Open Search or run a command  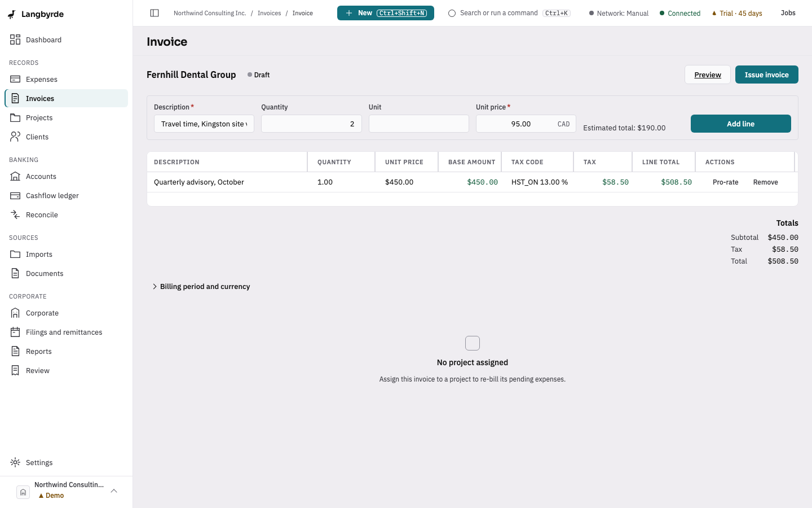[510, 13]
